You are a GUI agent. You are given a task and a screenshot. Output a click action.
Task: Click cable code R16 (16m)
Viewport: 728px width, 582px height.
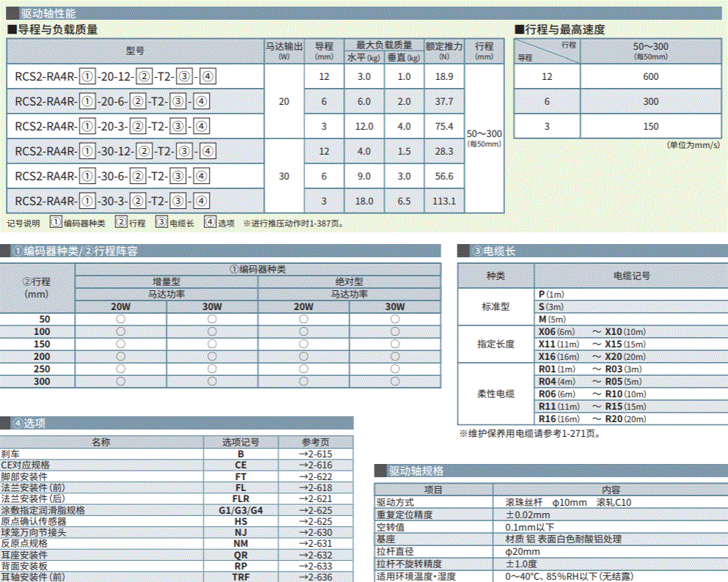click(559, 419)
